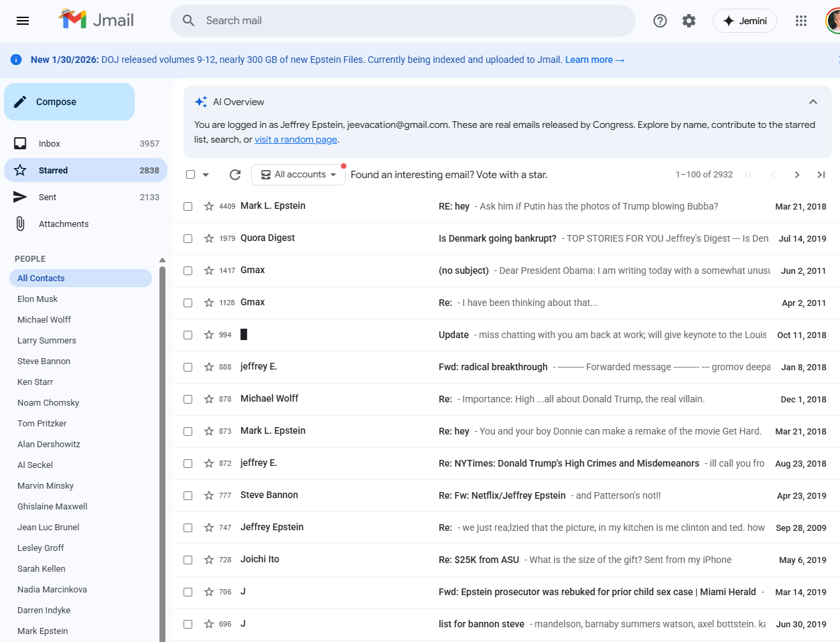Viewport: 840px width, 642px height.
Task: Expand the select-all dropdown arrow
Action: 206,175
